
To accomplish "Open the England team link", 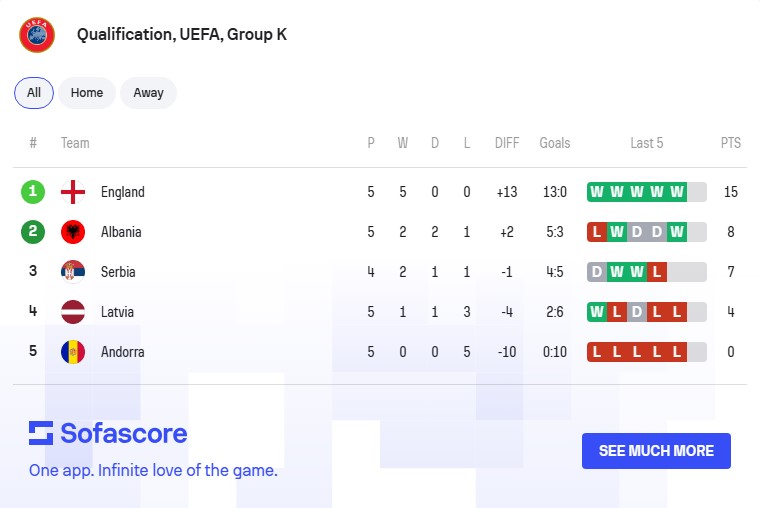I will 123,192.
